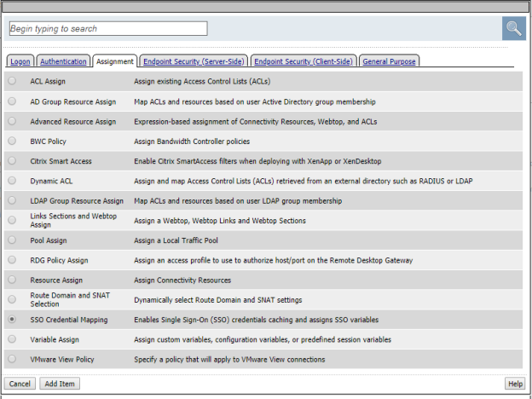Open Endpoint Security (Server-Side) tab
This screenshot has width=532, height=399.
coord(194,61)
